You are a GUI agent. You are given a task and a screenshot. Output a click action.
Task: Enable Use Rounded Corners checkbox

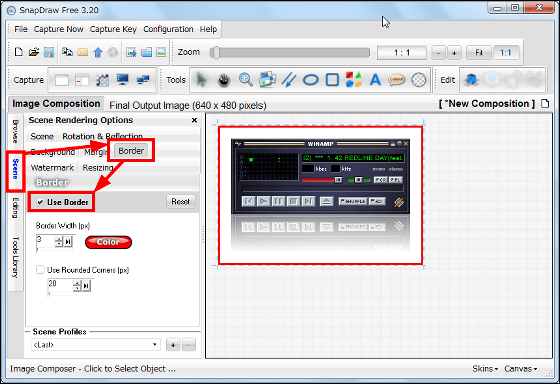pyautogui.click(x=40, y=270)
